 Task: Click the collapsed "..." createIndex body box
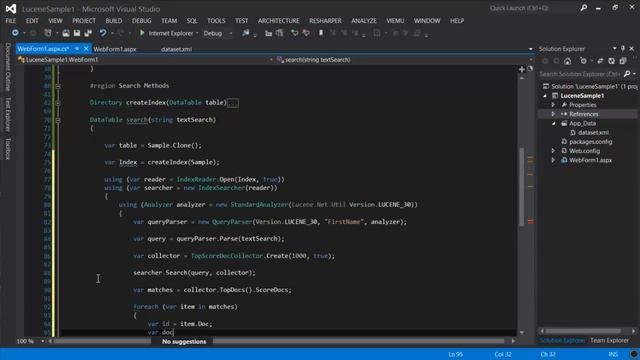(x=233, y=103)
